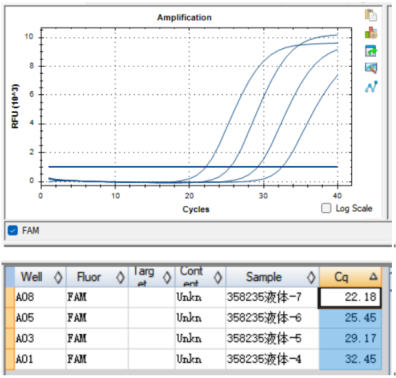Sort the table by the Well column header
This screenshot has width=396, height=378.
click(41, 277)
